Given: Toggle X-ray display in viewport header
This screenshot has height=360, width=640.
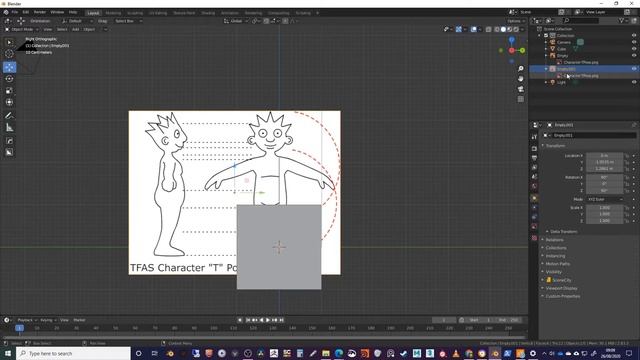Looking at the screenshot, I should click(489, 29).
